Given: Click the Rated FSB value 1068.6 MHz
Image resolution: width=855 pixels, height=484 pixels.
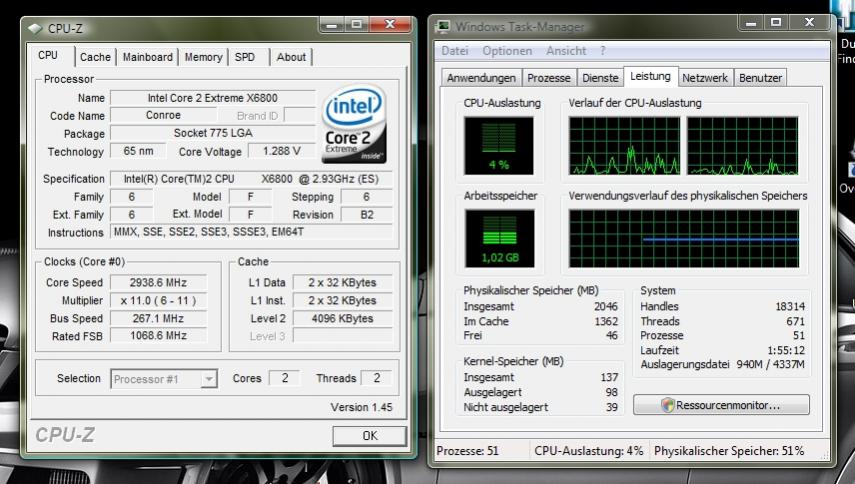Looking at the screenshot, I should tap(158, 336).
